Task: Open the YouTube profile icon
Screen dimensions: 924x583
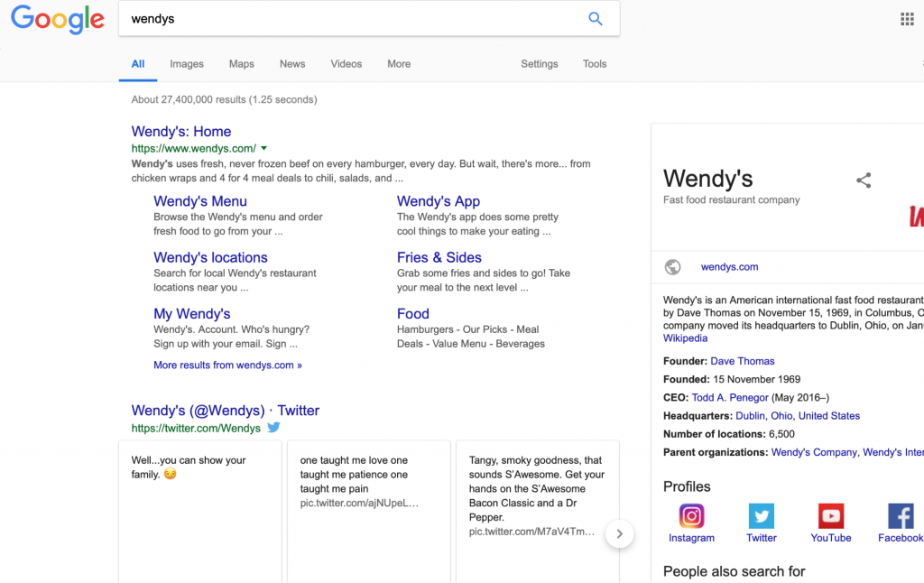Action: point(831,516)
